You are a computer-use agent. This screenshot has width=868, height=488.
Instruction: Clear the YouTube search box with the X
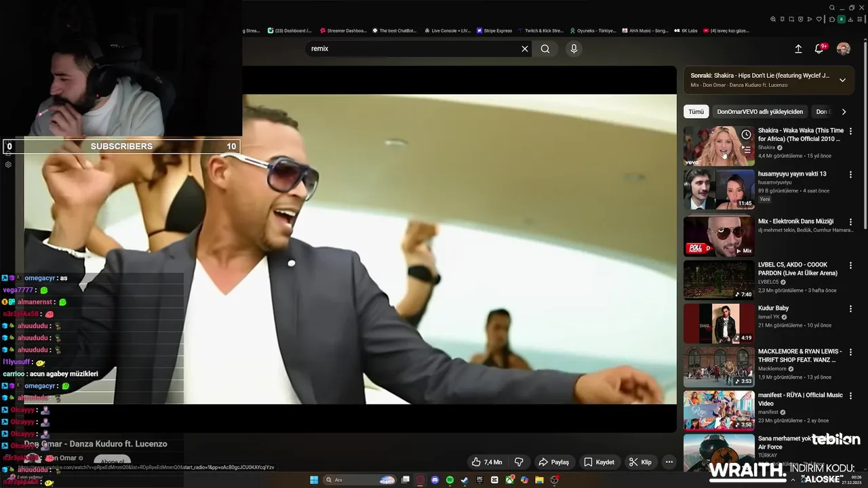524,49
